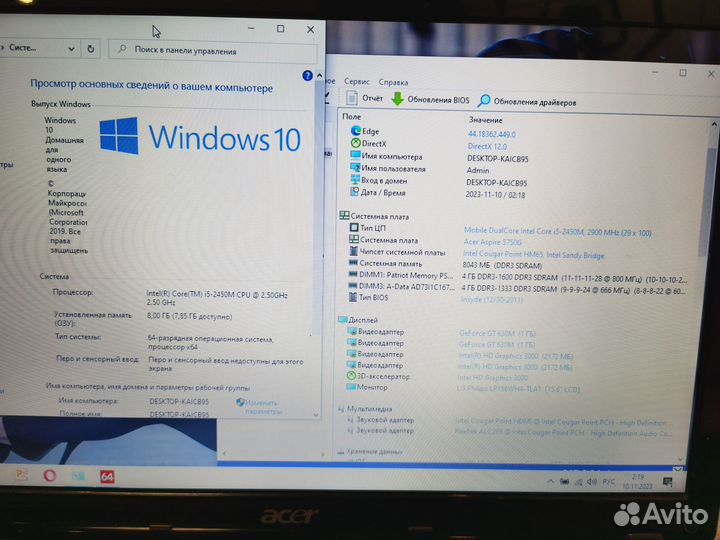720x540 pixels.
Task: Click the Систе... breadcrumb in address bar
Action: [22, 47]
